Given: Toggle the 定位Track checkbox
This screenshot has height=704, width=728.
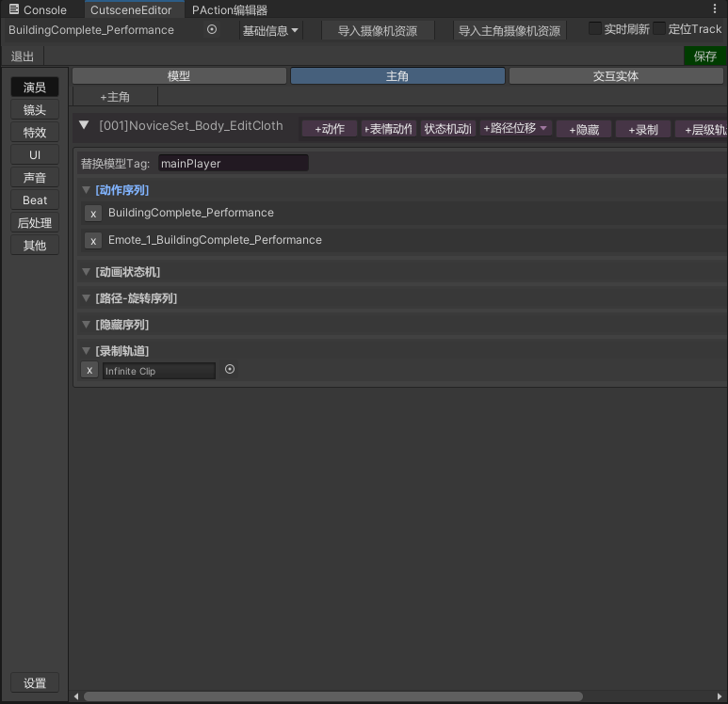Looking at the screenshot, I should click(x=659, y=29).
